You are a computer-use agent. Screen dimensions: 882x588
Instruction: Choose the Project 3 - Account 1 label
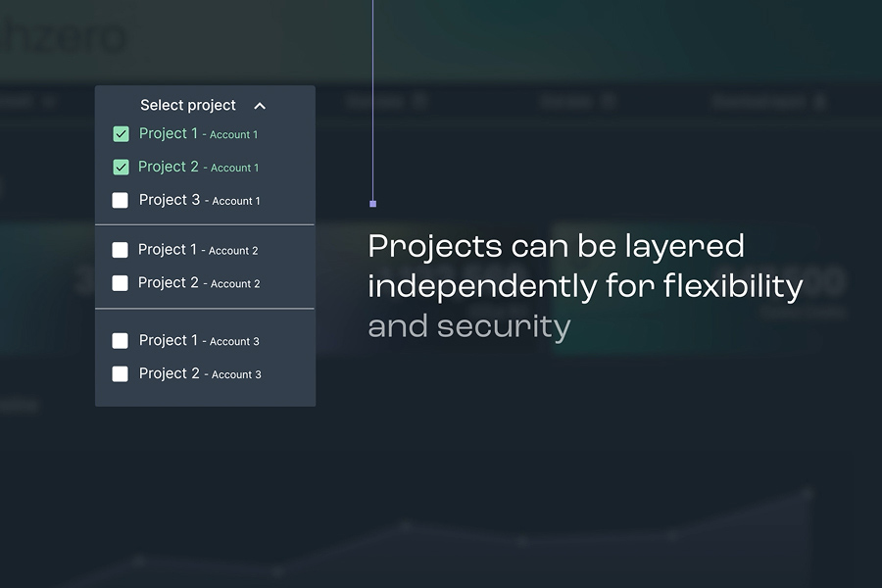pos(199,201)
